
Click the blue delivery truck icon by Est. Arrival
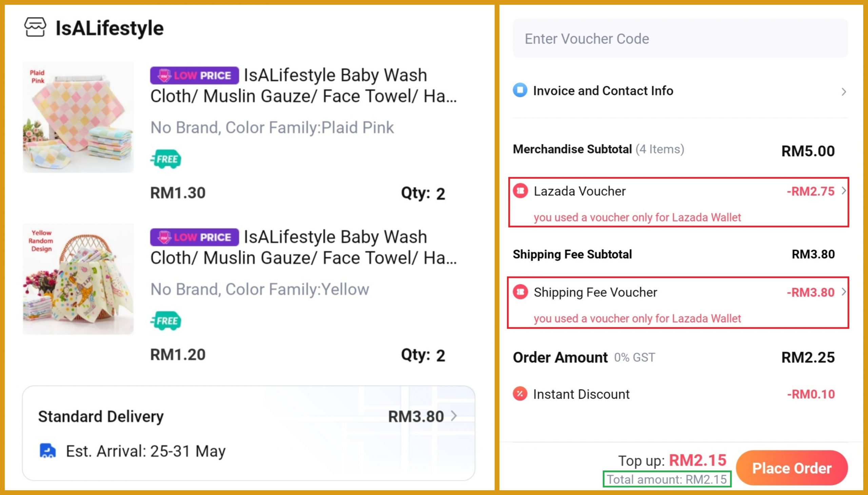click(x=47, y=451)
